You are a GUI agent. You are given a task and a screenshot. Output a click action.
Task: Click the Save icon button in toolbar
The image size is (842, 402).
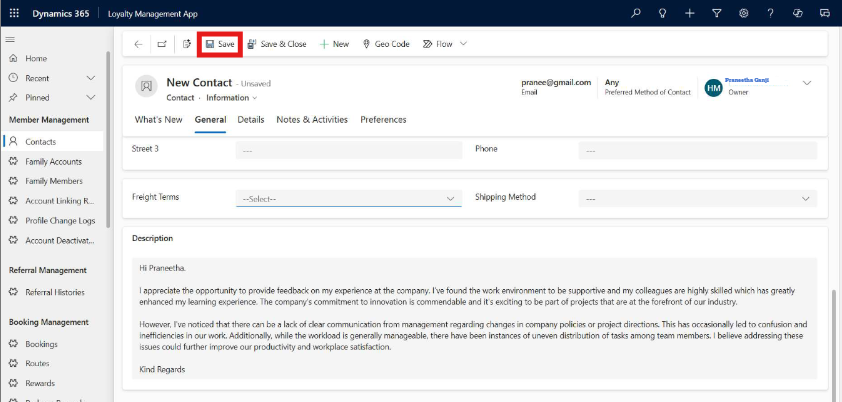click(x=219, y=44)
